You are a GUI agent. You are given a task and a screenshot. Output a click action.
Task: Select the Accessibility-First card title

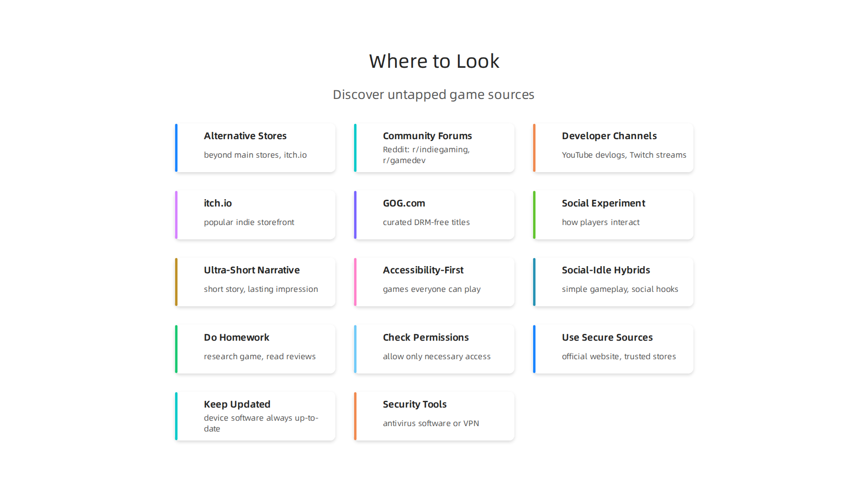coord(423,270)
